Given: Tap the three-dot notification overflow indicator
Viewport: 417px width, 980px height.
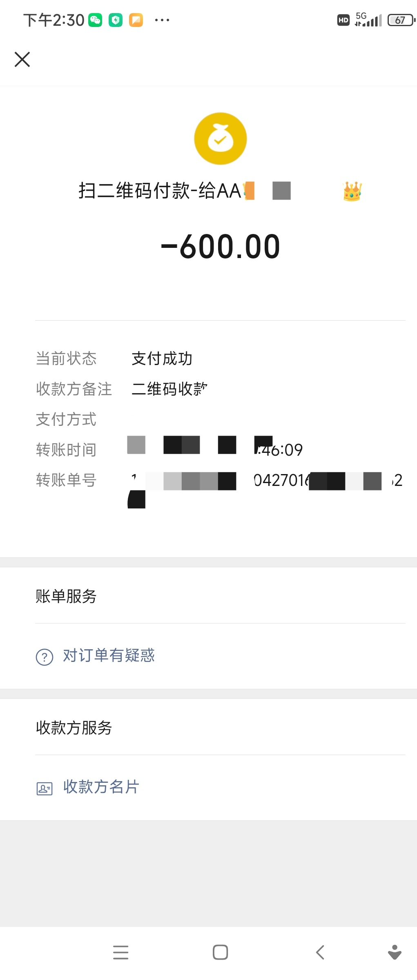Looking at the screenshot, I should 162,20.
